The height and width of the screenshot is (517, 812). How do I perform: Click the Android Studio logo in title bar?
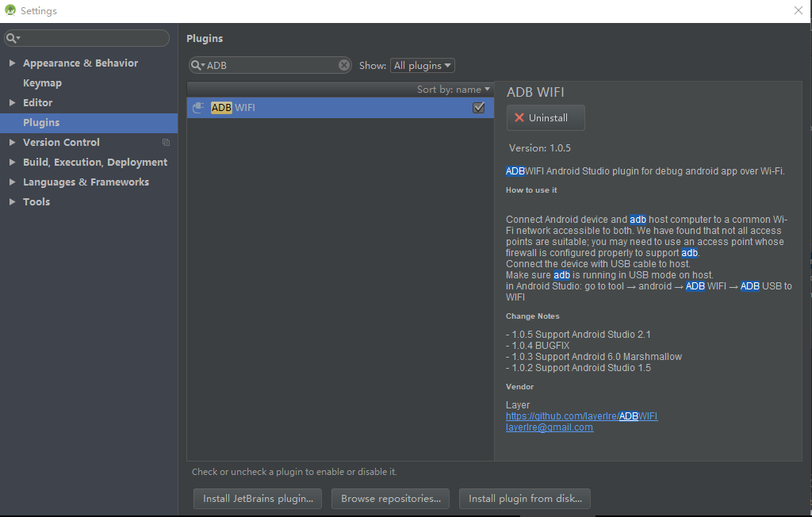tap(10, 10)
